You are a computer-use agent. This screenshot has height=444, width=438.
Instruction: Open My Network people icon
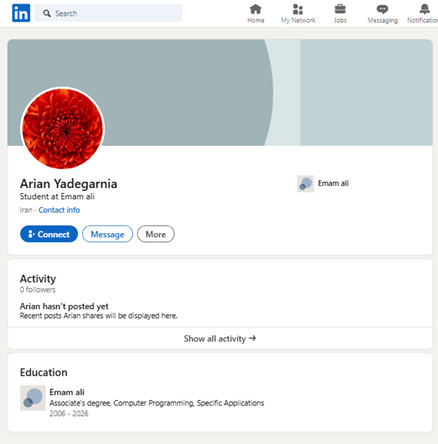[298, 9]
